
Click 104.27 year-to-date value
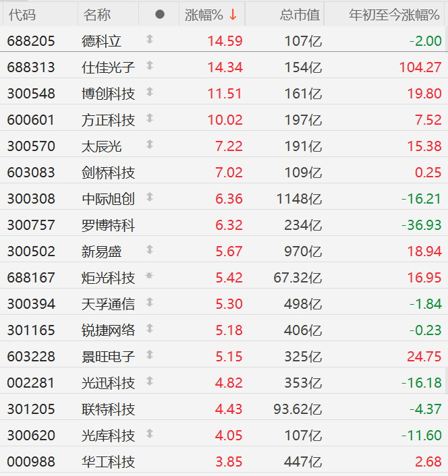click(x=420, y=67)
